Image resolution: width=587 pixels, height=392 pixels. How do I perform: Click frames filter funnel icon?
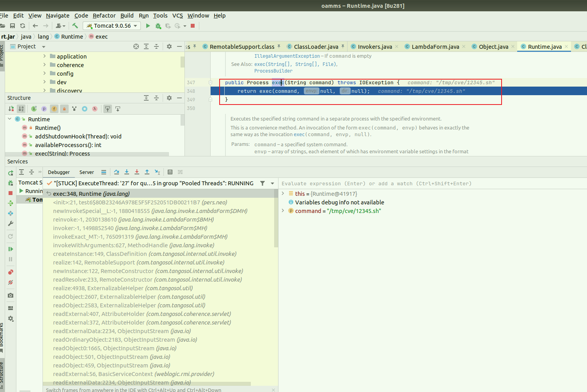point(262,183)
